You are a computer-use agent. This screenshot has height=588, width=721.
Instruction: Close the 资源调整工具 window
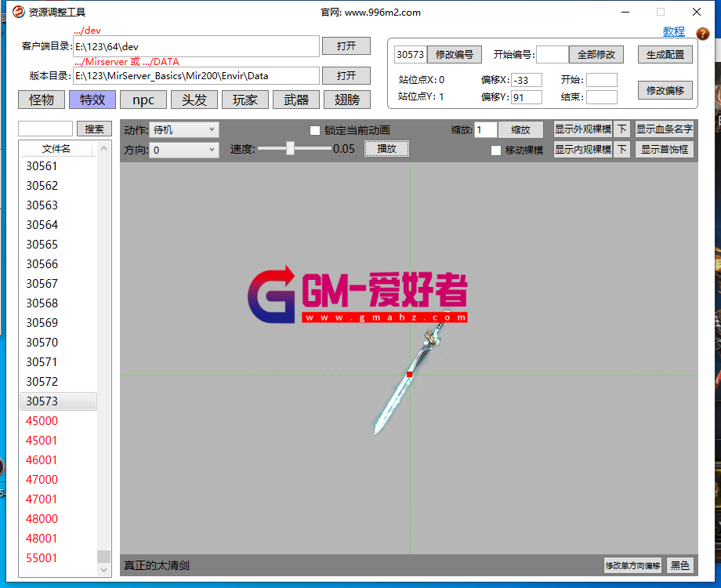[x=697, y=12]
